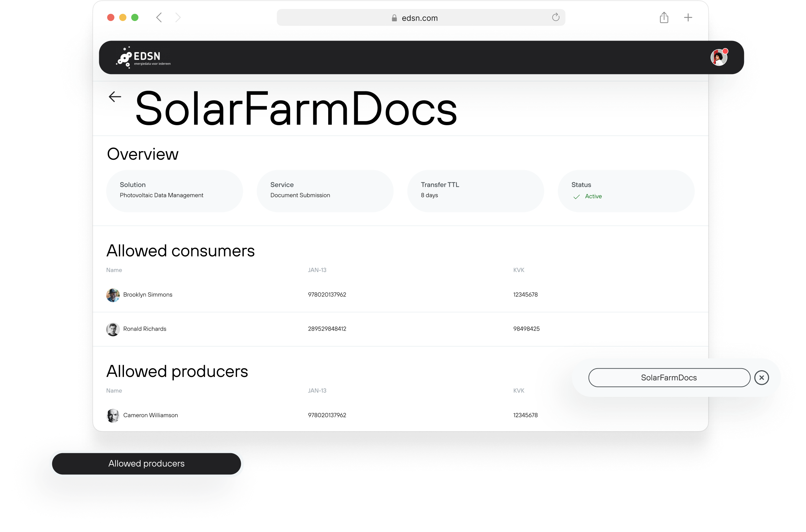Click the Transfer TTL 8 days card
The image size is (806, 532).
click(475, 191)
